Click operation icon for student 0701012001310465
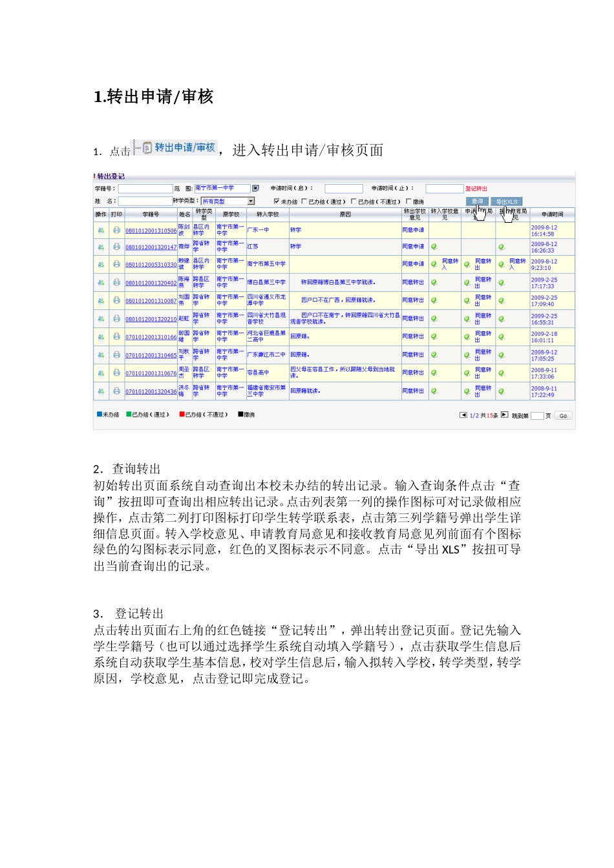Image resolution: width=614 pixels, height=868 pixels. coord(101,355)
